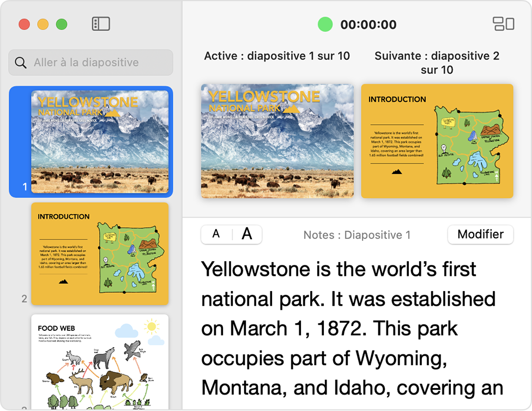
Task: Focus the "Aller à la diapositive" search field
Action: point(98,63)
